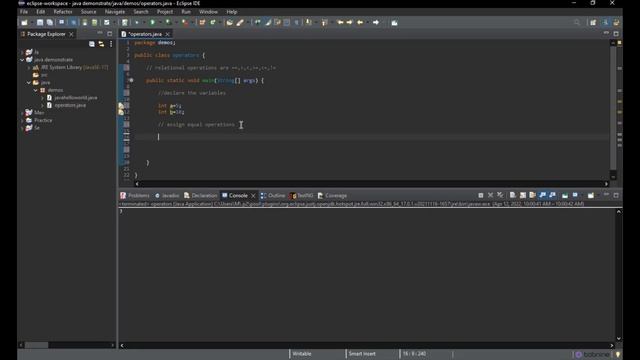Screen dimensions: 640x360
Task: Click the editor vertical scrollbar thumb
Action: pyautogui.click(x=613, y=107)
